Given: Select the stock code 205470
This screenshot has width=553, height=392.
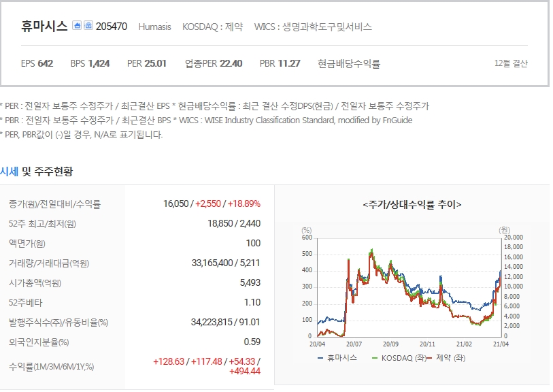Looking at the screenshot, I should tap(112, 27).
